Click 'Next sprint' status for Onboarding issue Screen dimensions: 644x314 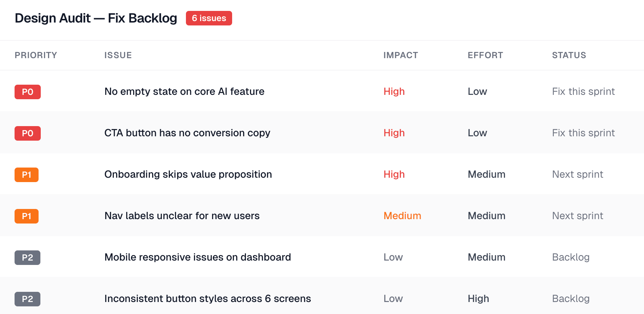(577, 174)
